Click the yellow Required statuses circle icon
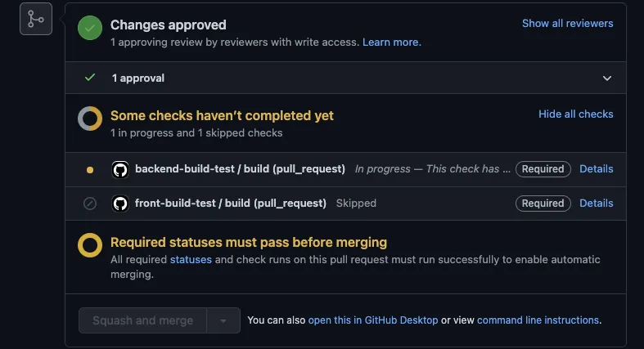644x349 pixels. [x=90, y=246]
